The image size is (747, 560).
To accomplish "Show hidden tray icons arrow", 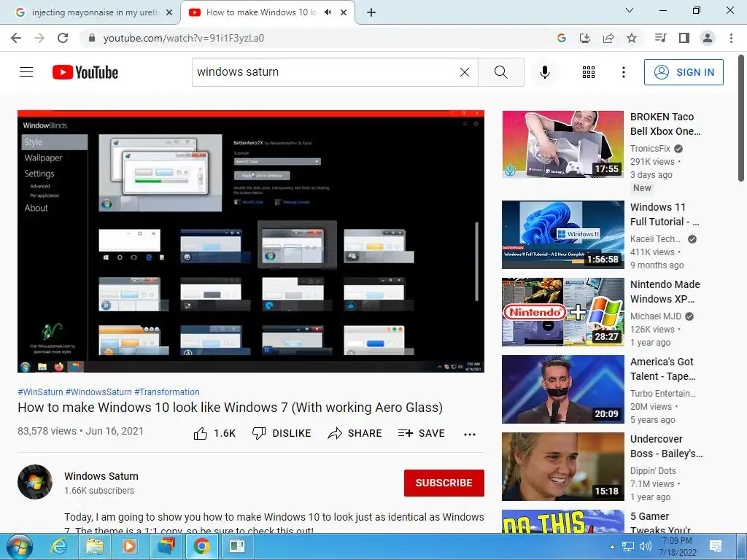I will click(612, 547).
